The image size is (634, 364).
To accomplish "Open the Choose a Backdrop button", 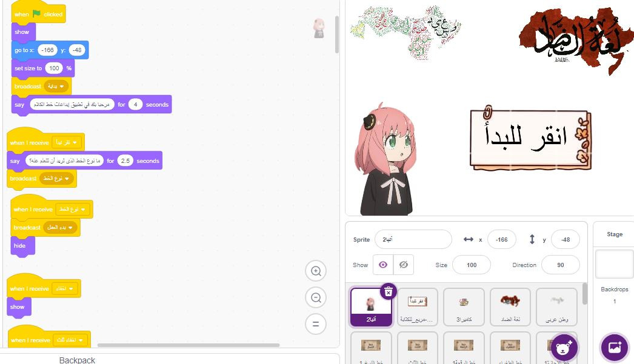I will pyautogui.click(x=615, y=348).
